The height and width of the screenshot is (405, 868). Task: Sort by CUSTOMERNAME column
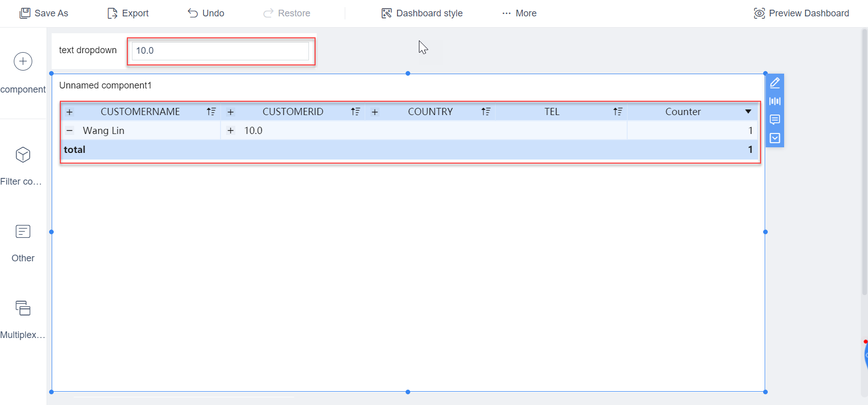[x=211, y=111]
